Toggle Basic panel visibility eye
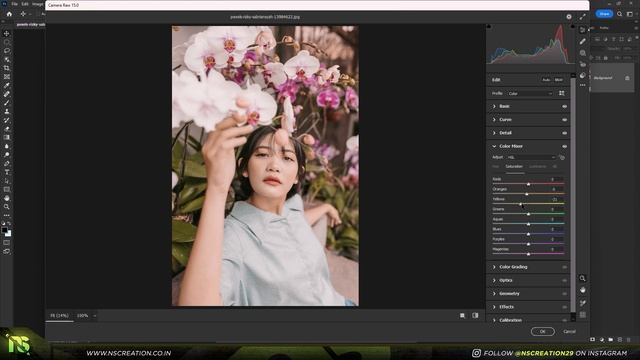640x360 pixels. [564, 107]
